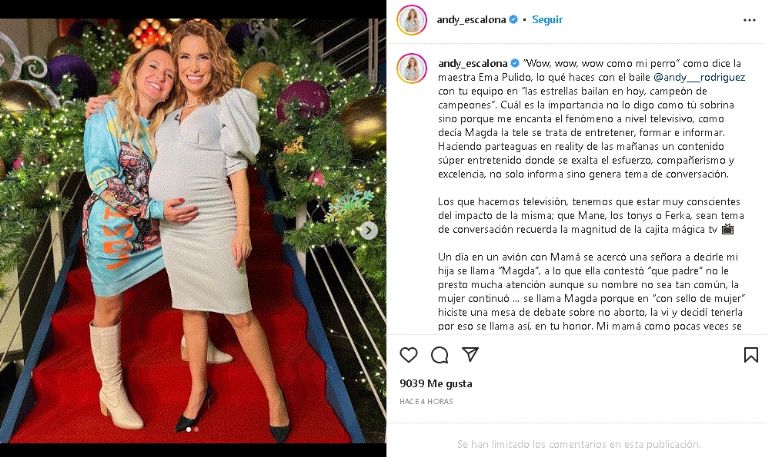View the 9039 Me gusta likes list
The height and width of the screenshot is (457, 768).
[x=436, y=384]
